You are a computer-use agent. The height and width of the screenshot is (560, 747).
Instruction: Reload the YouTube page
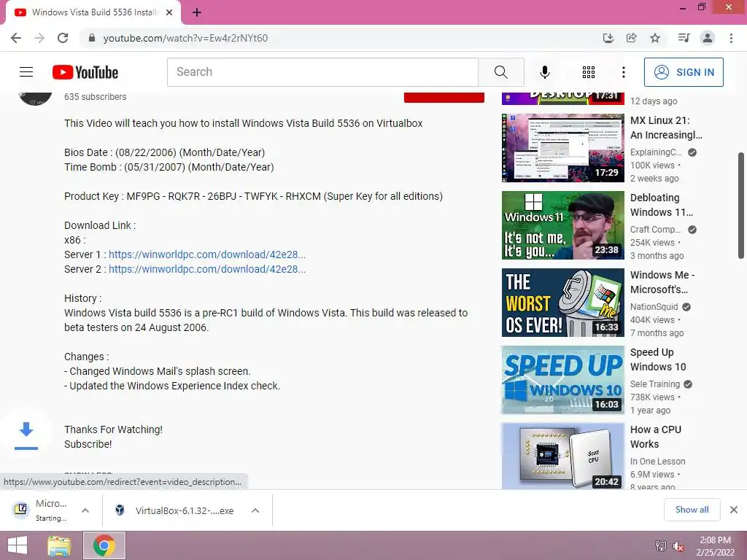coord(63,38)
